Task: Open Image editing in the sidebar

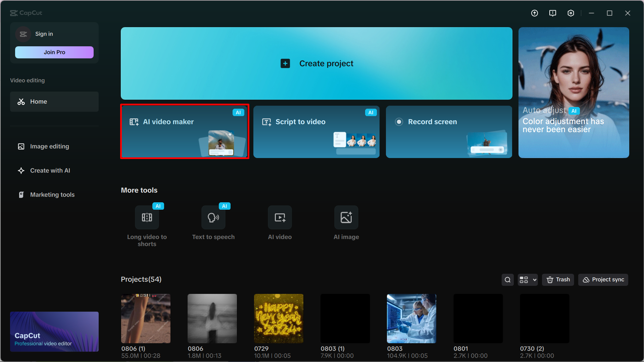Action: (54, 146)
